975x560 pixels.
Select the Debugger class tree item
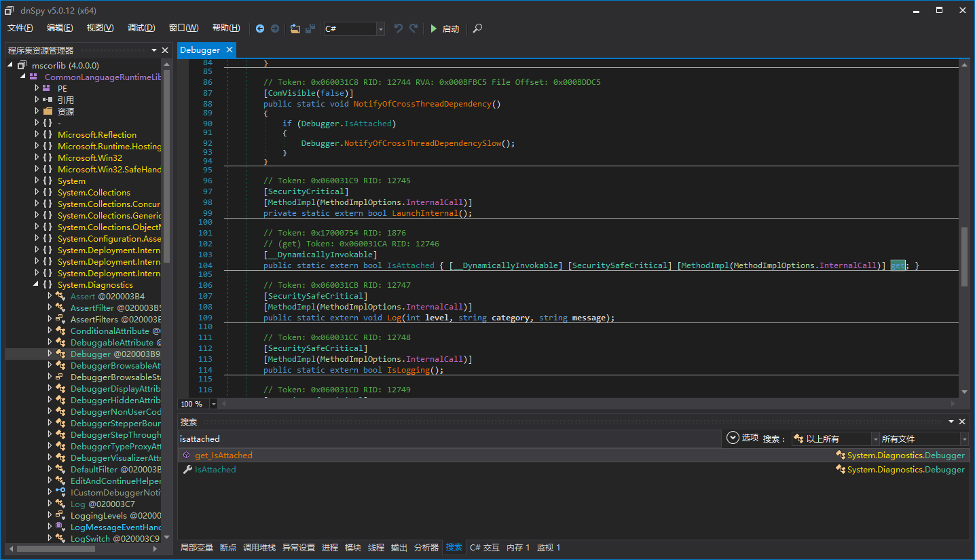(90, 354)
